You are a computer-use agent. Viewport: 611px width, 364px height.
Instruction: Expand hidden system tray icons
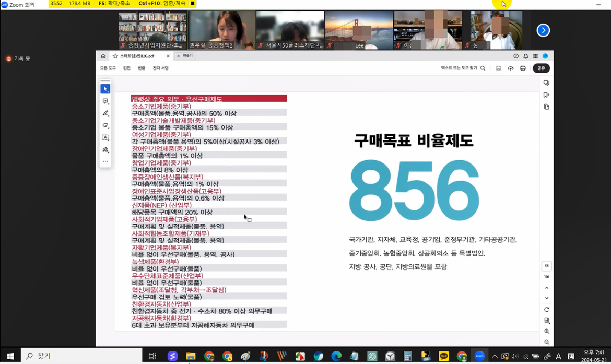(495, 356)
